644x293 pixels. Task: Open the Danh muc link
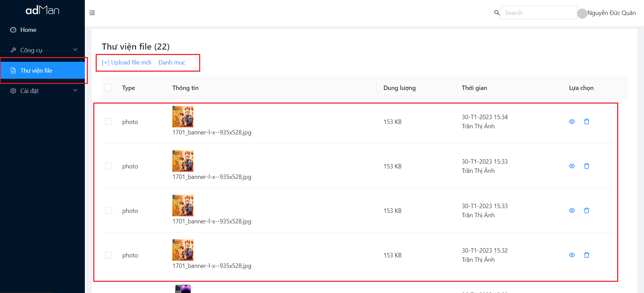point(172,62)
